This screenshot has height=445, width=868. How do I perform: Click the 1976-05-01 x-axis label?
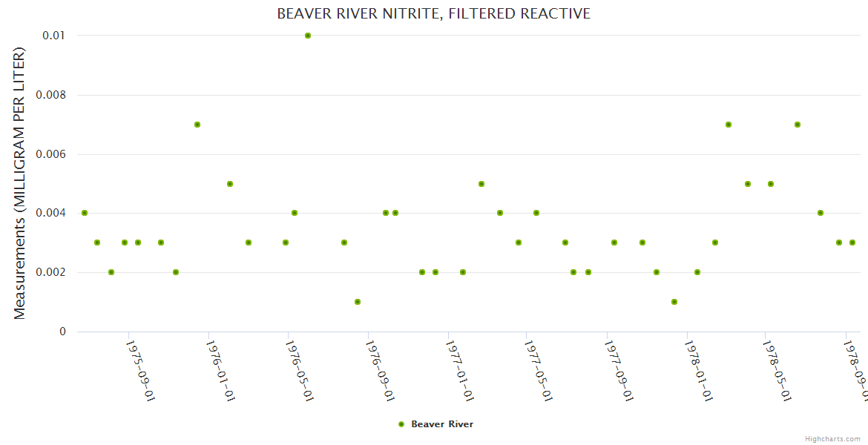pos(300,371)
